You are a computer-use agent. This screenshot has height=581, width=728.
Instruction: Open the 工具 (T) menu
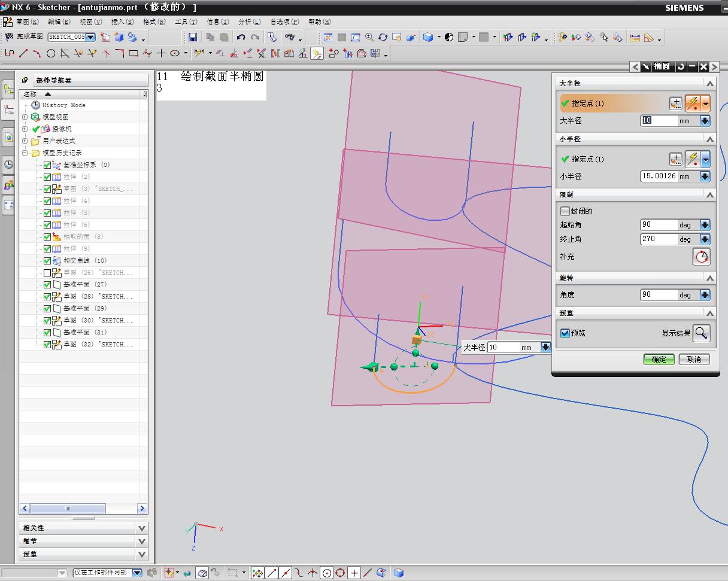[186, 22]
